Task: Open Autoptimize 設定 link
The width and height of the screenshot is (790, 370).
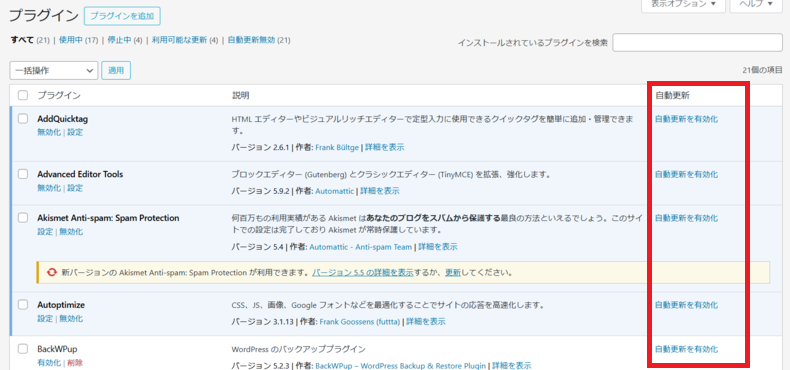Action: point(45,319)
